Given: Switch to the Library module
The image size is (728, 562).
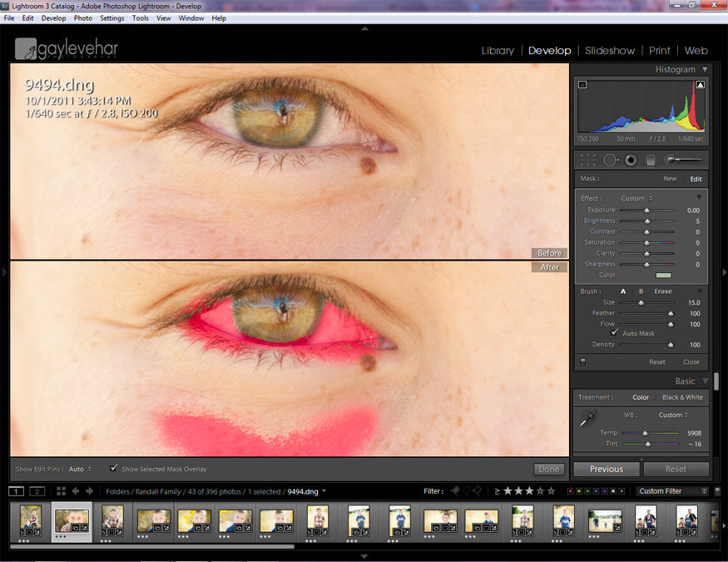Looking at the screenshot, I should tap(498, 51).
